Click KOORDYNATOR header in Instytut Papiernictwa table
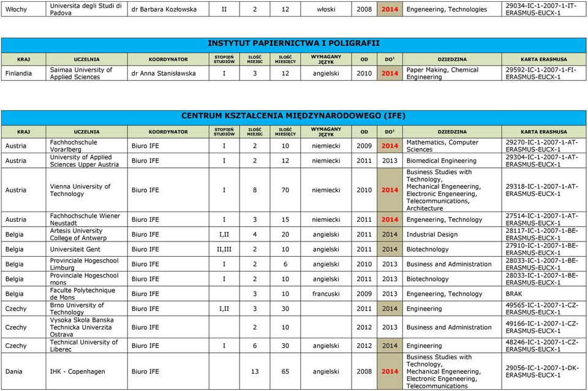Image resolution: width=588 pixels, height=391 pixels. click(168, 59)
